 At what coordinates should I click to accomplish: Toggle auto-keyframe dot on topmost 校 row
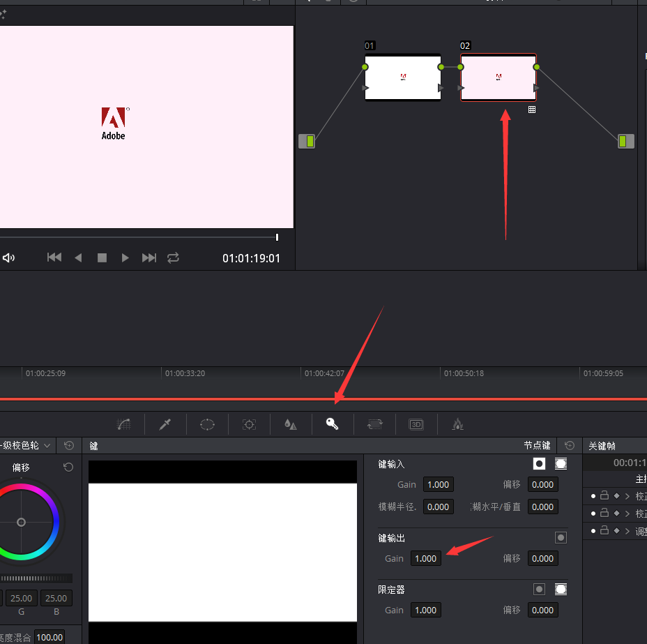[x=593, y=496]
